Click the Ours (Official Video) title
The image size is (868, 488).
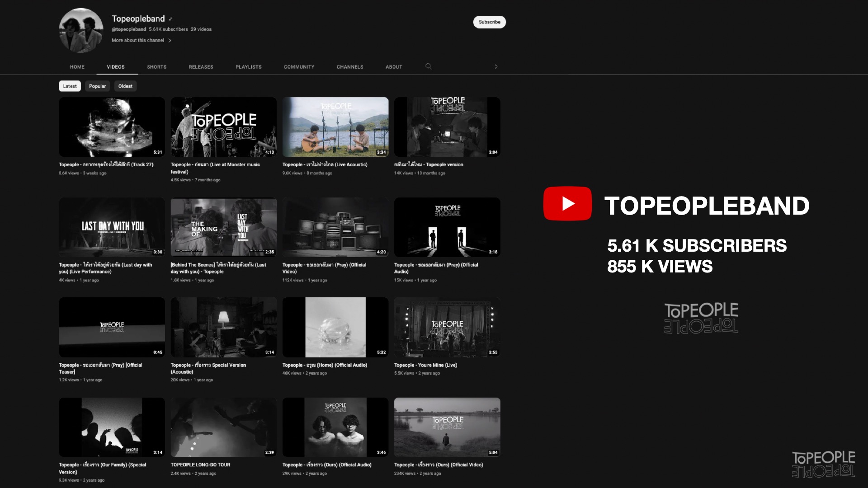tap(439, 465)
